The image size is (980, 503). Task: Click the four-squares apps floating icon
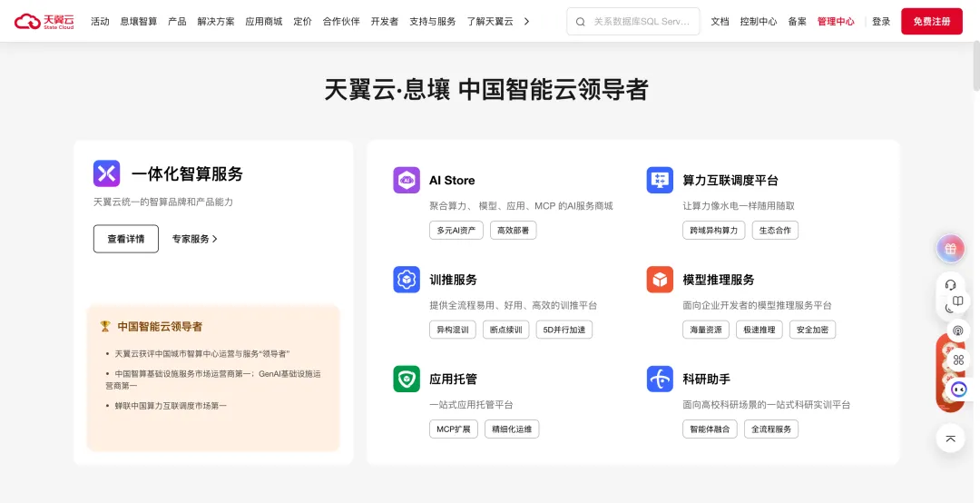(958, 360)
